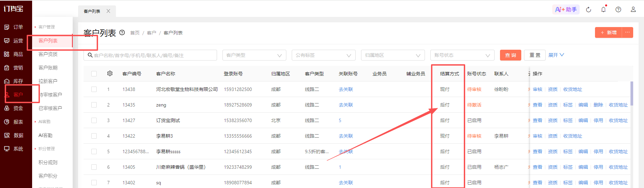Check the row for 李易耕3
Viewport: 644px width, 188px height.
click(x=94, y=136)
